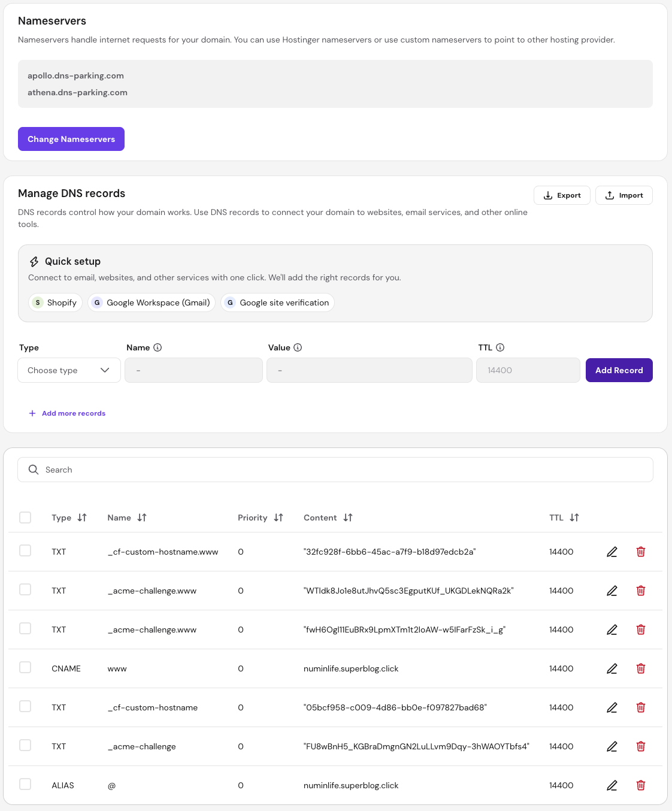
Task: Select the 05bcf958 TXT record checkbox
Action: pyautogui.click(x=25, y=706)
